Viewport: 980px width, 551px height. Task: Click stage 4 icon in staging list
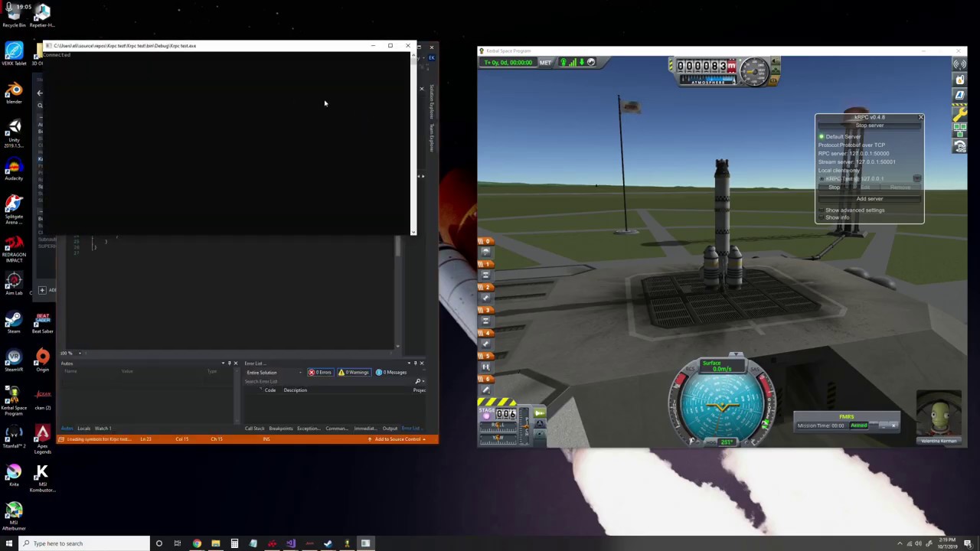click(x=485, y=344)
